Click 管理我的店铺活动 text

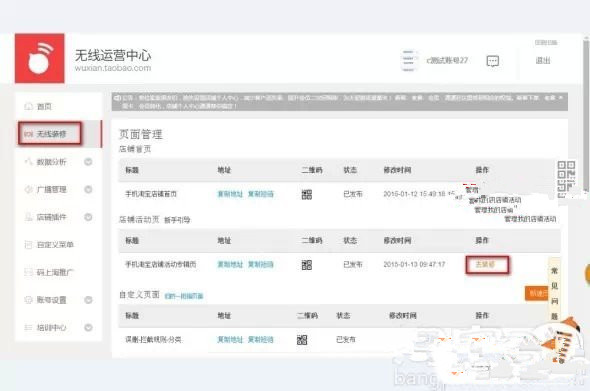(530, 219)
